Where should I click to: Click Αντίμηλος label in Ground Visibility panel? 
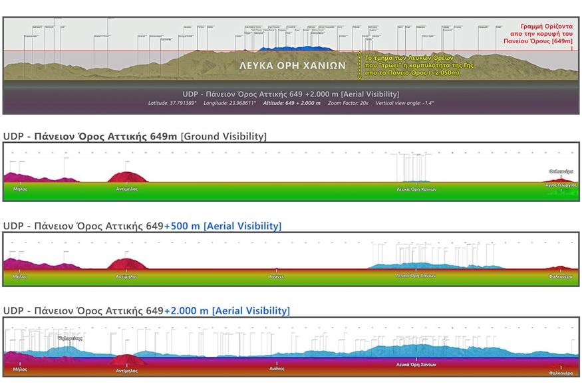pyautogui.click(x=126, y=189)
